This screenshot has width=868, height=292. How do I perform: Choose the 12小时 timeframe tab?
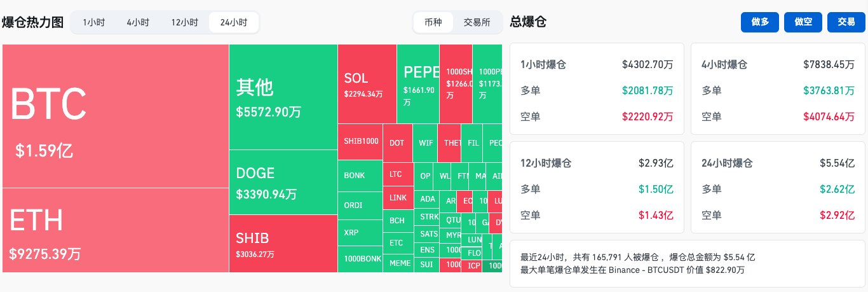(184, 22)
